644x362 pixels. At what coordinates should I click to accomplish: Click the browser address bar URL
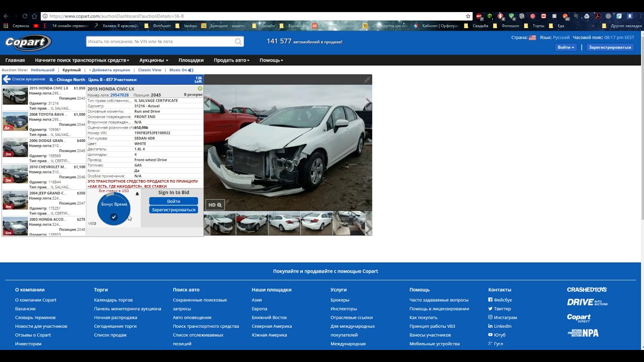pos(117,16)
